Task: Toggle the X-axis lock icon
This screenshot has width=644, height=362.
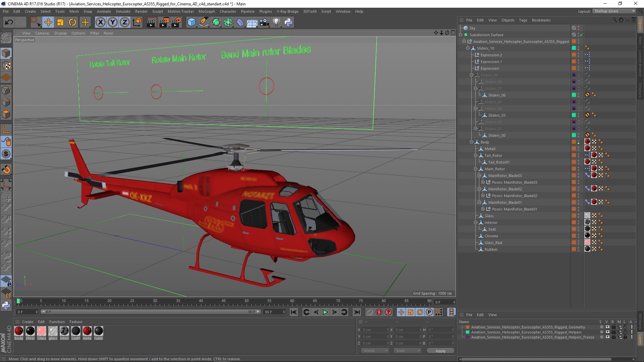Action: 100,22
